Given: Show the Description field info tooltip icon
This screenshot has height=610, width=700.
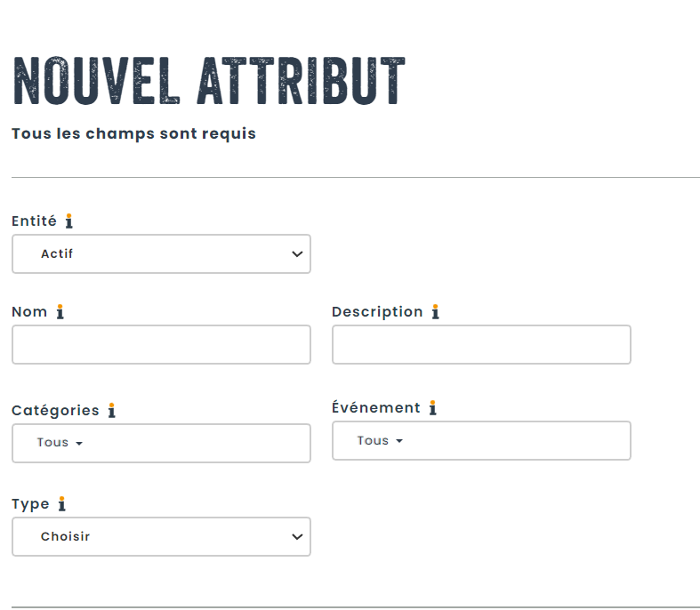Looking at the screenshot, I should [x=435, y=311].
